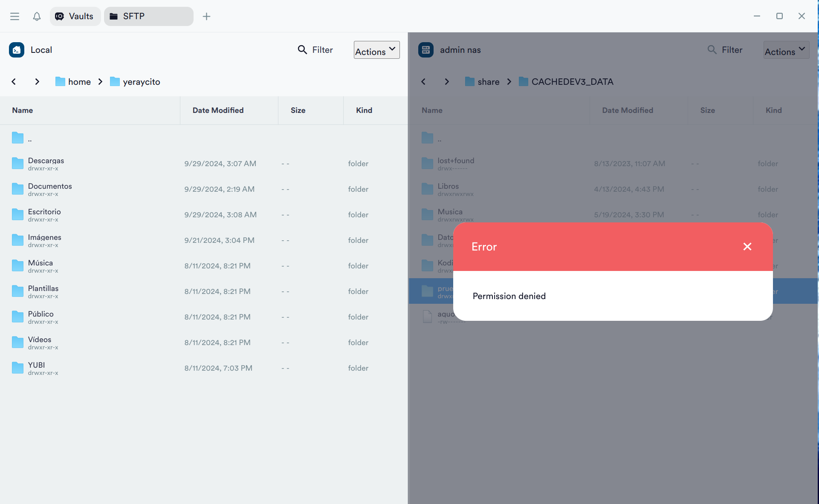Click chevron between home and yeraycito
819x504 pixels.
100,81
